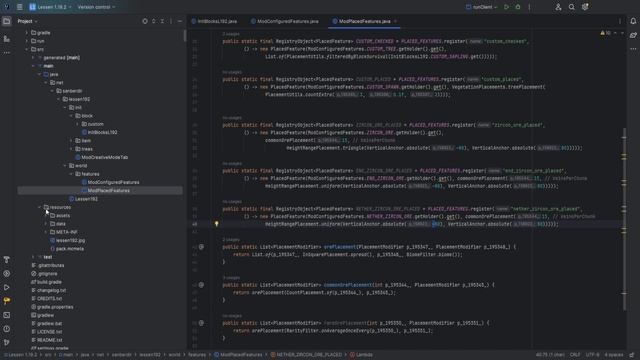The image size is (640, 360).
Task: Debug the runClient configuration
Action: 518,7
